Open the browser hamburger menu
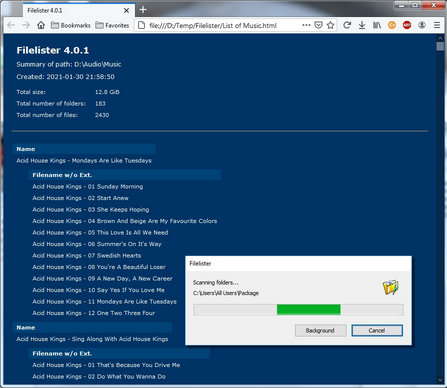 [437, 25]
